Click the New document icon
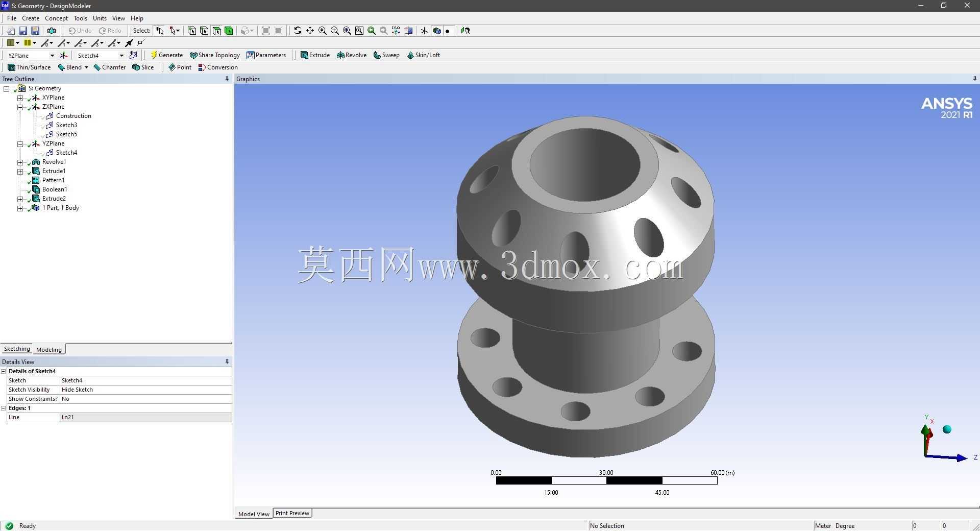Viewport: 980px width, 531px height. point(11,31)
